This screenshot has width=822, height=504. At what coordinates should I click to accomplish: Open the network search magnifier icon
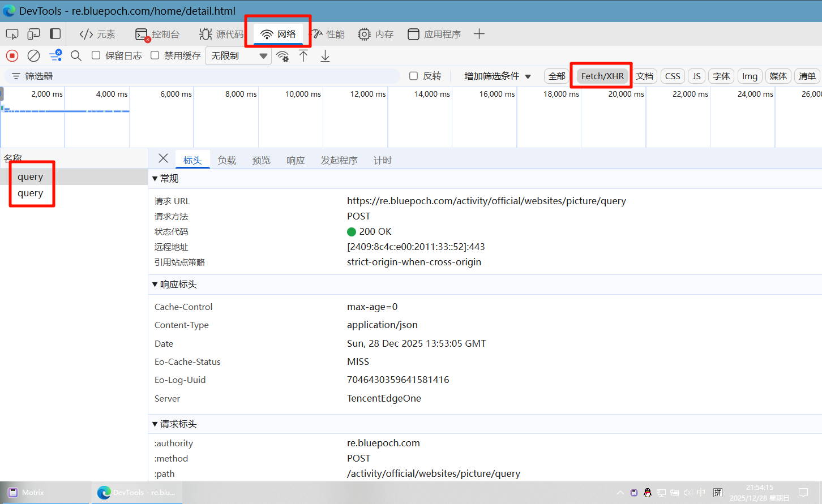pos(76,55)
